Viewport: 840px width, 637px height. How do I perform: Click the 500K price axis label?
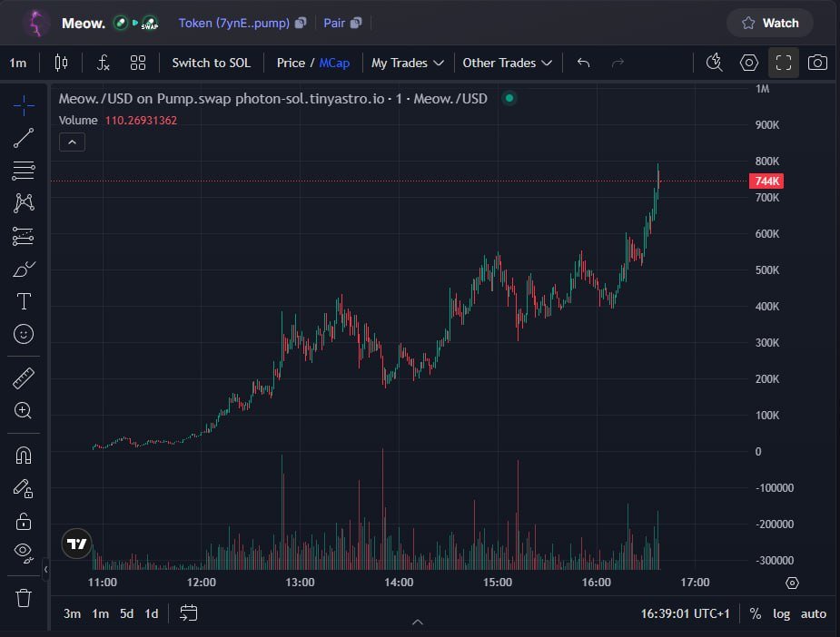[x=767, y=270]
